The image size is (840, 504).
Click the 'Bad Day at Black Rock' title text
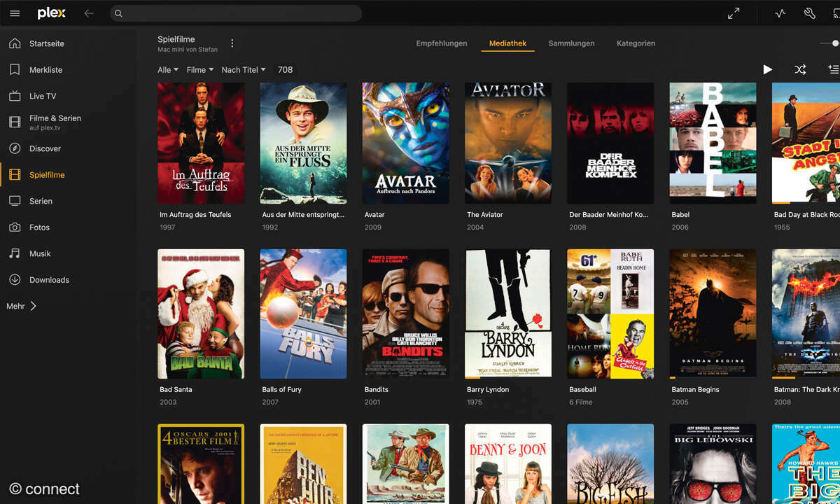(806, 215)
